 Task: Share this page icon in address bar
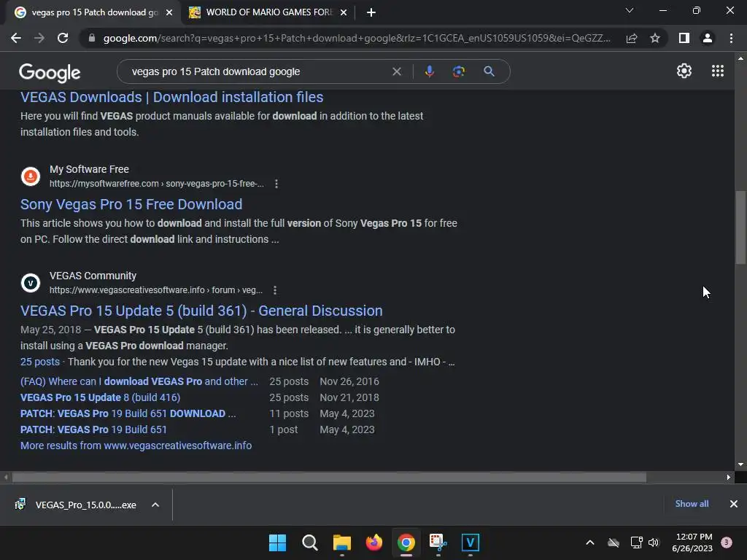pos(632,38)
